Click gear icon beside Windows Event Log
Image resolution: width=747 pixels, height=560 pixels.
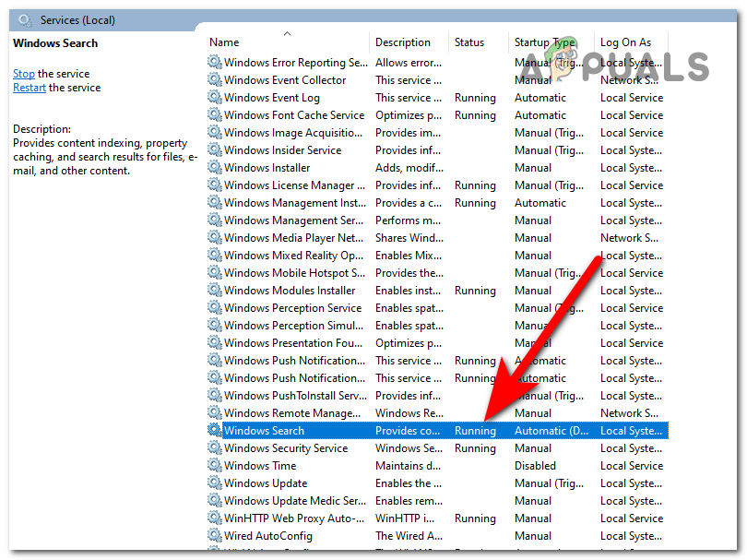(215, 97)
